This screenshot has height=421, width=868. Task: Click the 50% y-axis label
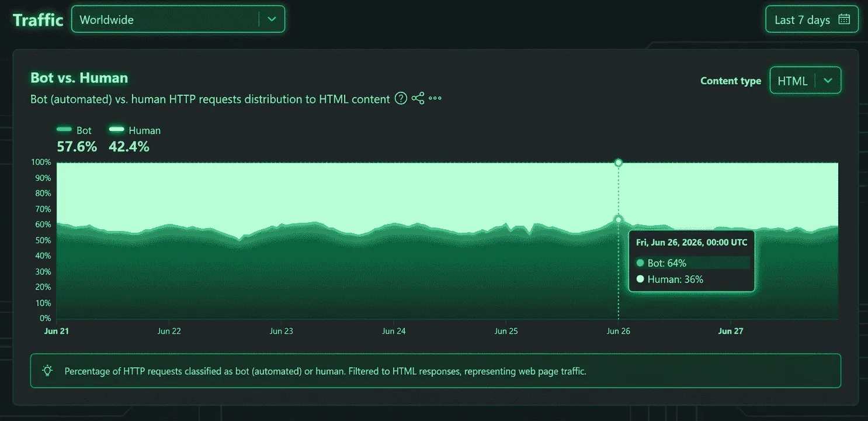pos(43,240)
